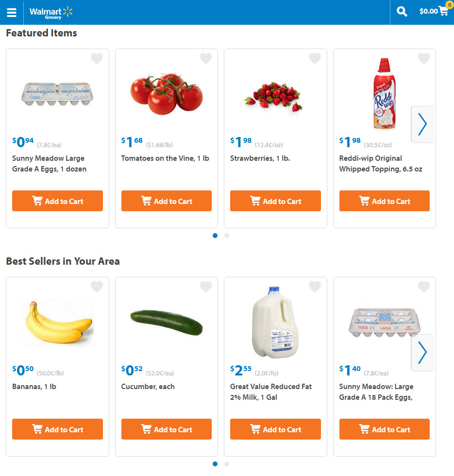Add Strawberries, 1 lb. to cart
The image size is (454, 476).
275,201
